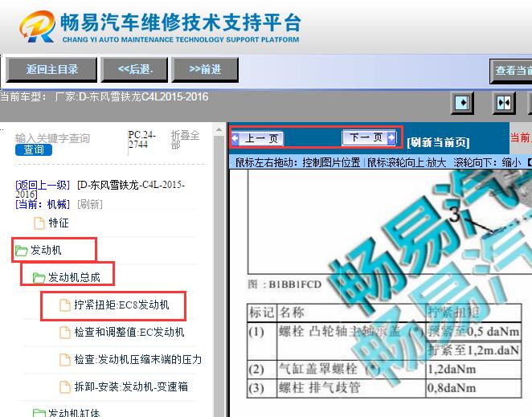Click the D-东风雪铁龙-C4L-2015-2016 breadcrumb text
The image size is (532, 417).
coord(100,190)
